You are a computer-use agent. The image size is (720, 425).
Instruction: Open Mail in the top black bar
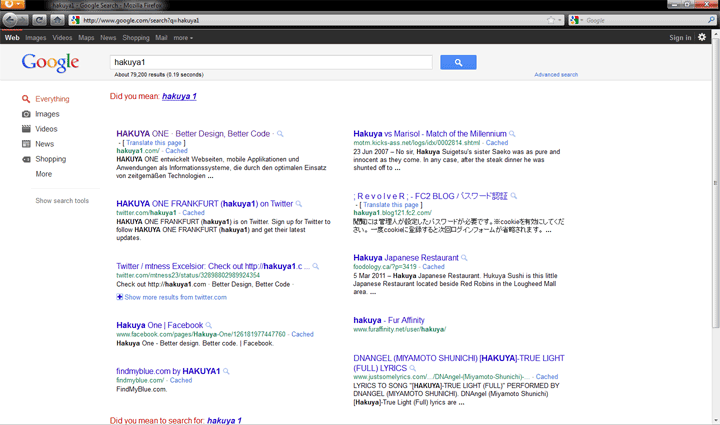pos(161,38)
